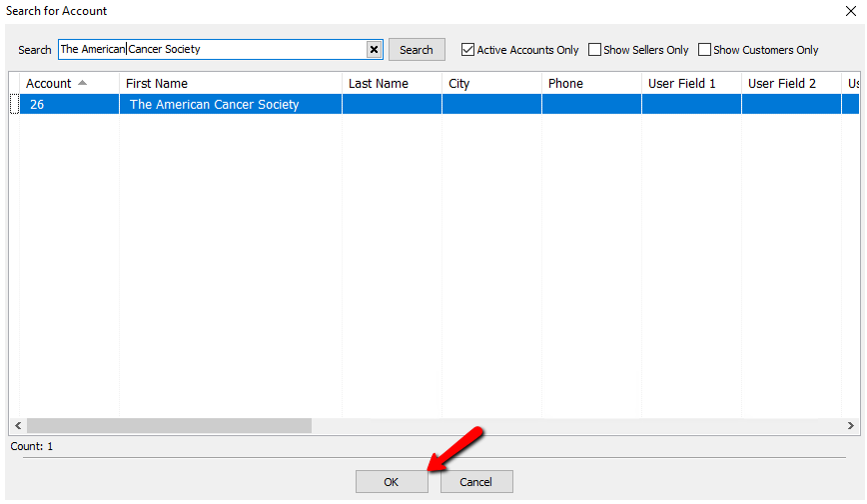This screenshot has height=504, width=867.
Task: Click the horizontal scrollbar thumb
Action: [x=169, y=425]
